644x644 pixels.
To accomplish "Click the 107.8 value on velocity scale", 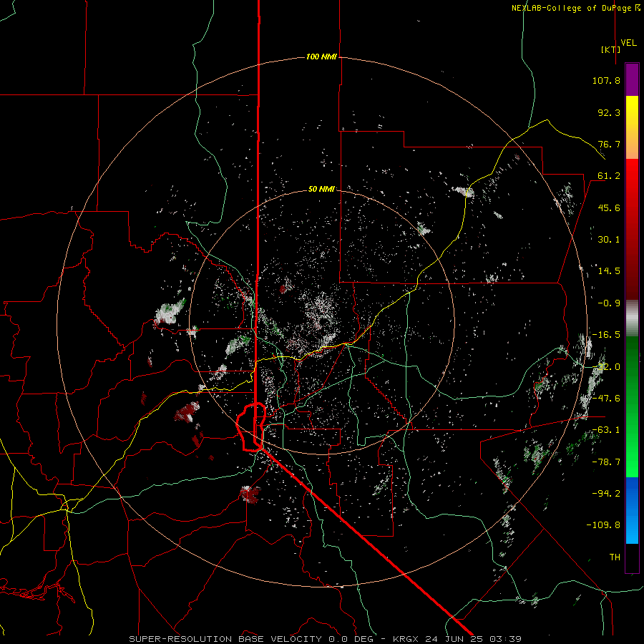I will click(606, 80).
